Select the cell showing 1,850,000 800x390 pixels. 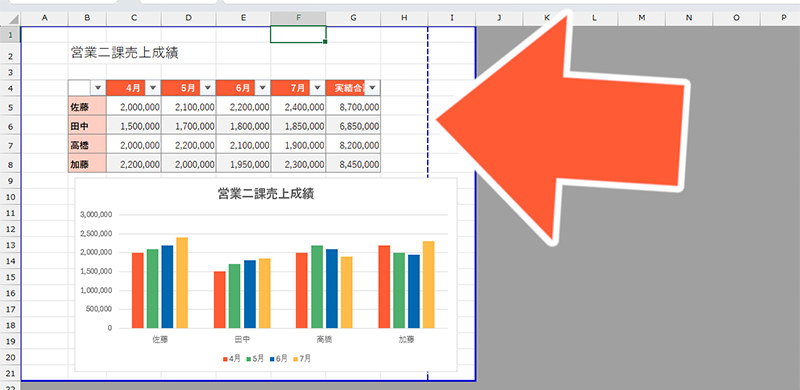(x=298, y=126)
